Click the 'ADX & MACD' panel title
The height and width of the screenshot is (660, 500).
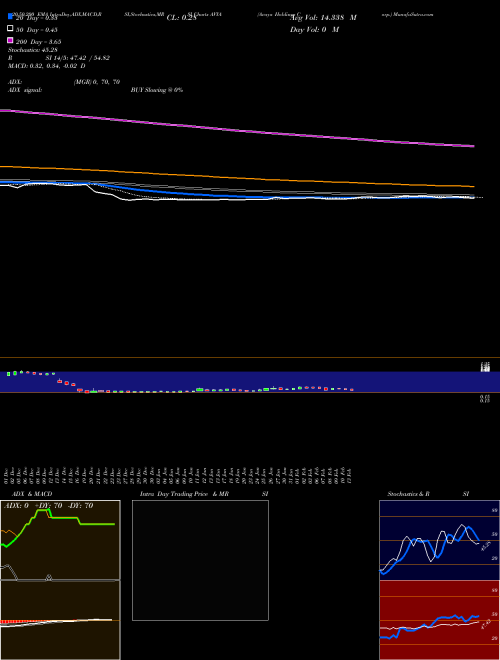click(x=32, y=494)
